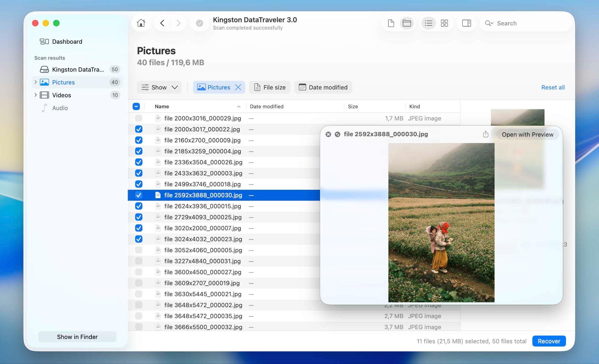
Task: Open the File size filter
Action: point(269,87)
